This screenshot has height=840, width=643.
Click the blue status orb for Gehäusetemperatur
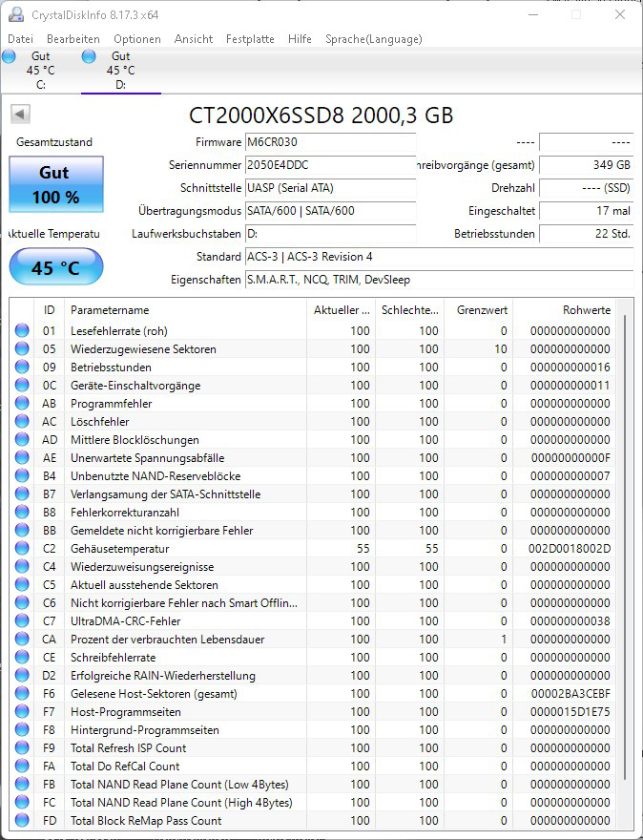click(x=22, y=549)
